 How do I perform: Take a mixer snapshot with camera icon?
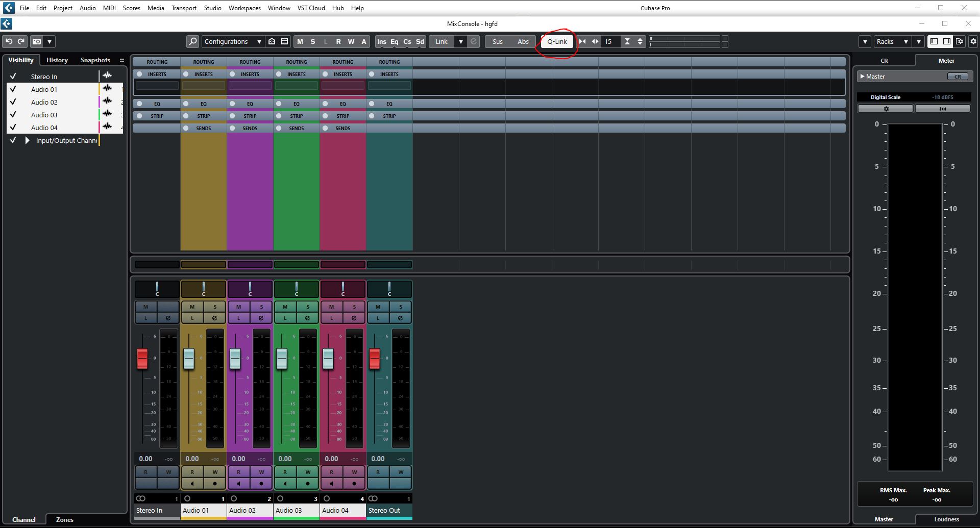(x=36, y=41)
